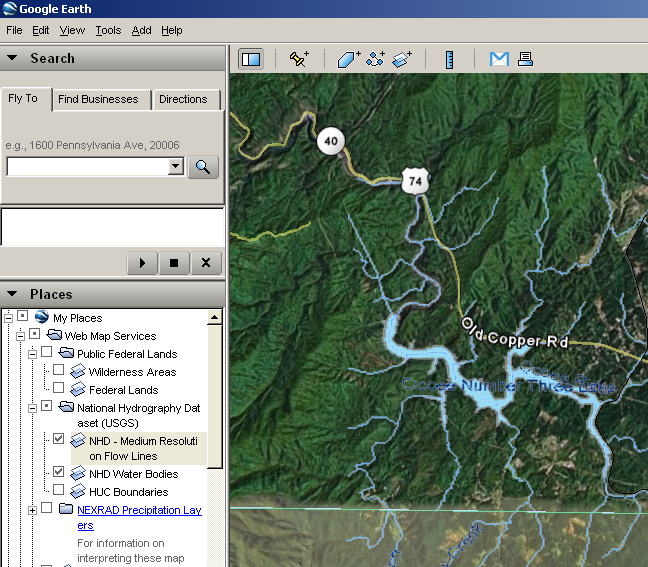The width and height of the screenshot is (648, 567).
Task: Click the Print icon in toolbar
Action: coord(525,60)
